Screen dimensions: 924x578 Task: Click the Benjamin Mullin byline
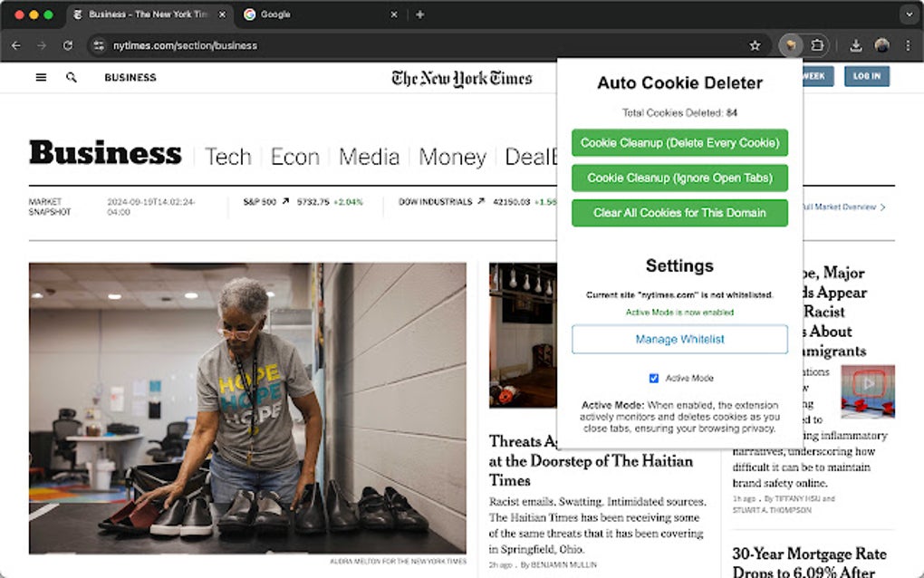[559, 565]
